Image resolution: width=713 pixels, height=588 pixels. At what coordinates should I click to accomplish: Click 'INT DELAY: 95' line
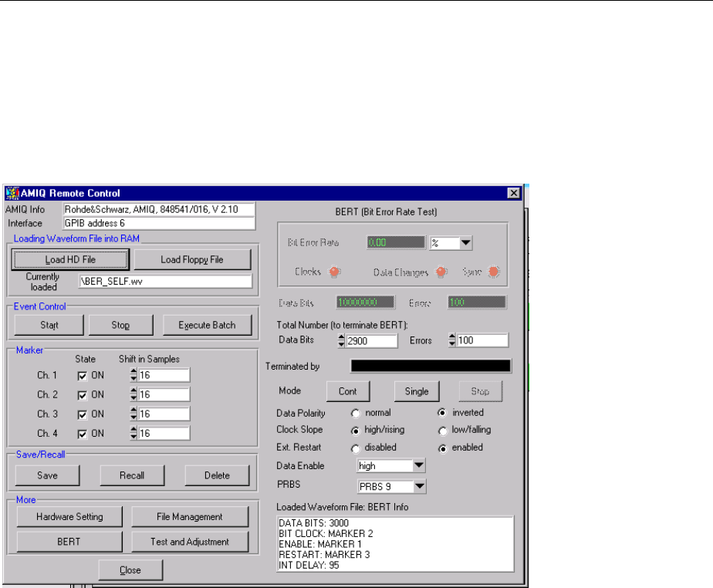[309, 565]
